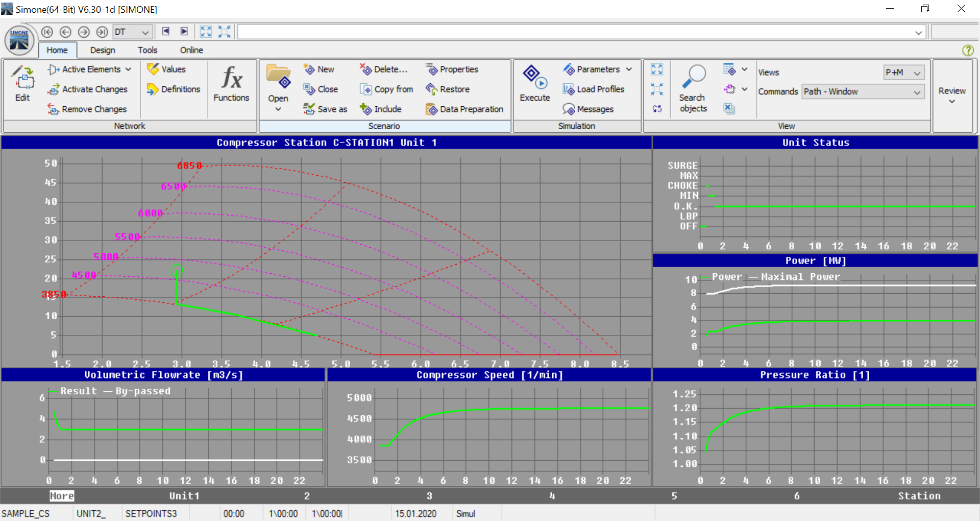Select unit 4 on the bottom selector bar

(x=552, y=496)
